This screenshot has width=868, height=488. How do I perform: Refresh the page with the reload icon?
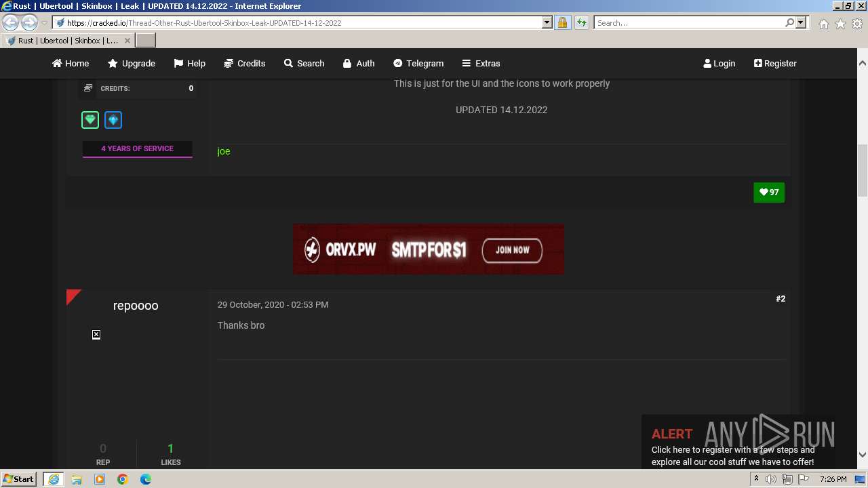(x=582, y=22)
